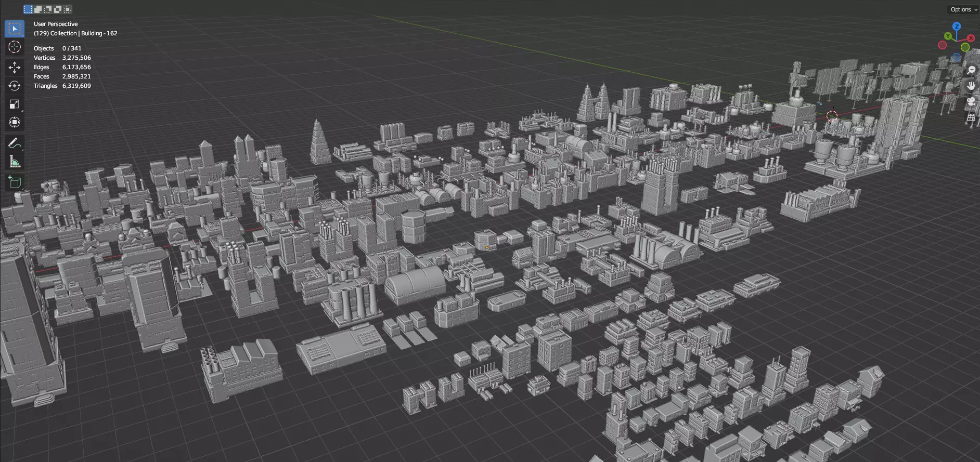Click the Faces '2,985,321' value
This screenshot has height=462, width=980.
pyautogui.click(x=76, y=76)
